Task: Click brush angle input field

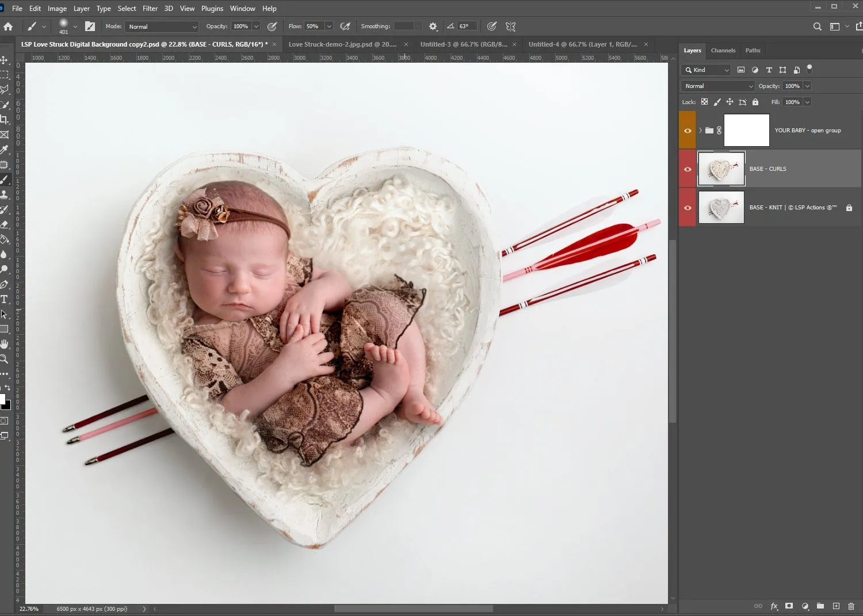Action: [x=467, y=26]
